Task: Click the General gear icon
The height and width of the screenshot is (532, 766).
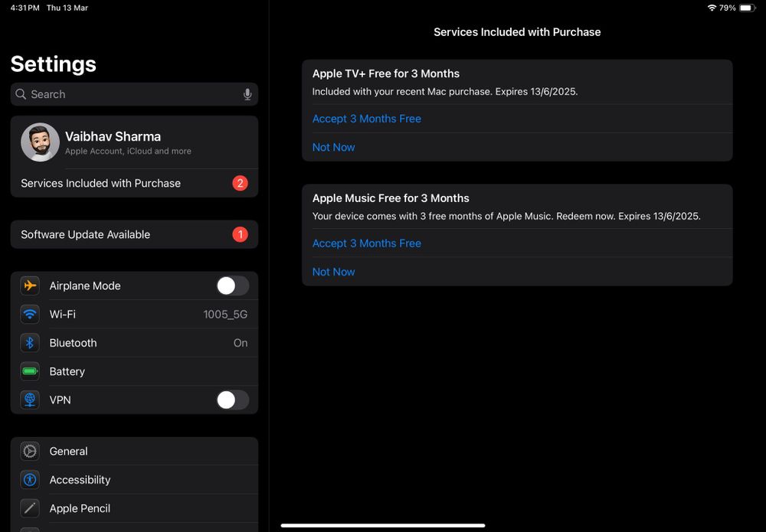Action: tap(30, 451)
